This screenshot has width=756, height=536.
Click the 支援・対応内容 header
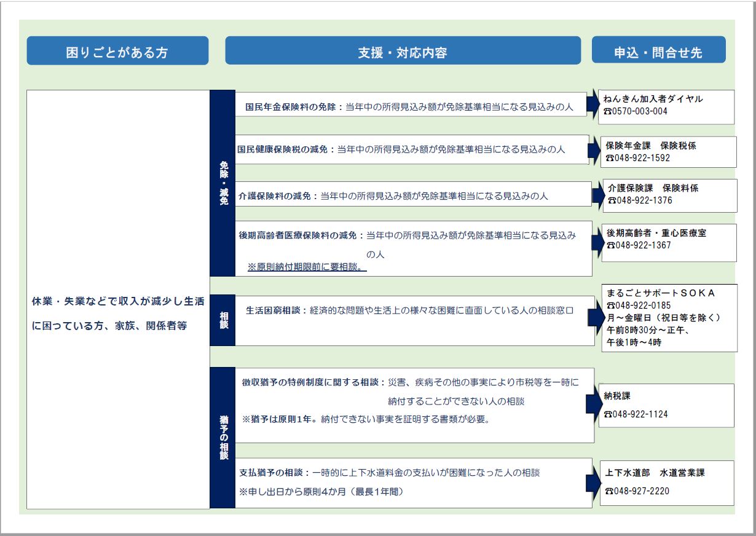403,50
